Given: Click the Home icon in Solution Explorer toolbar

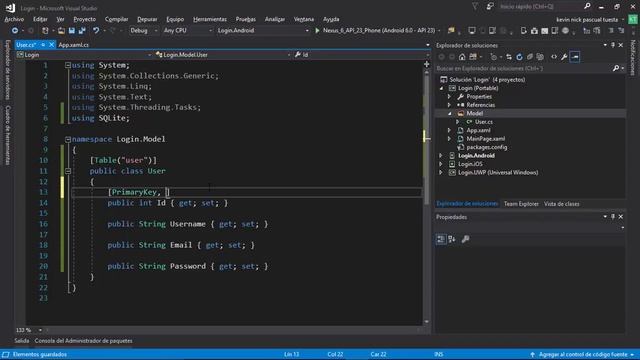Looking at the screenshot, I should pyautogui.click(x=462, y=57).
